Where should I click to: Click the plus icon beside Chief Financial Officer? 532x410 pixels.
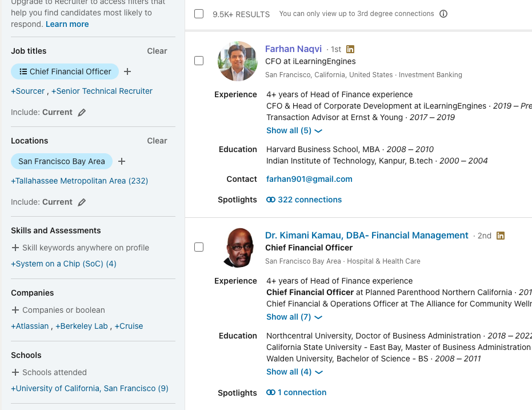(x=127, y=71)
